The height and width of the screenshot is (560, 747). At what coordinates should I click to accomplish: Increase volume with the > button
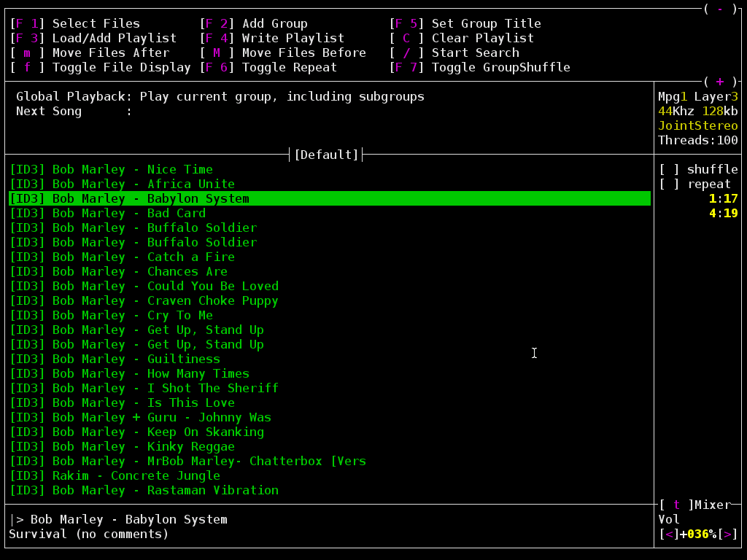[727, 534]
